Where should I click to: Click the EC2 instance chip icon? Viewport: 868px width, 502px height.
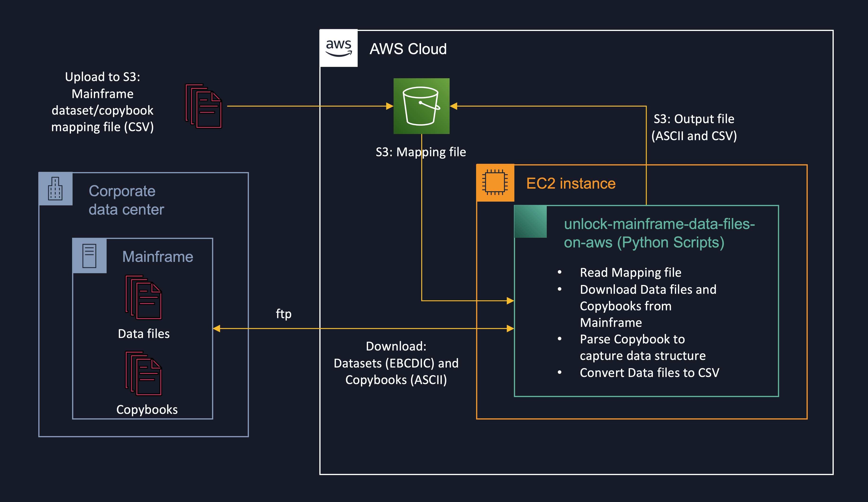point(495,182)
